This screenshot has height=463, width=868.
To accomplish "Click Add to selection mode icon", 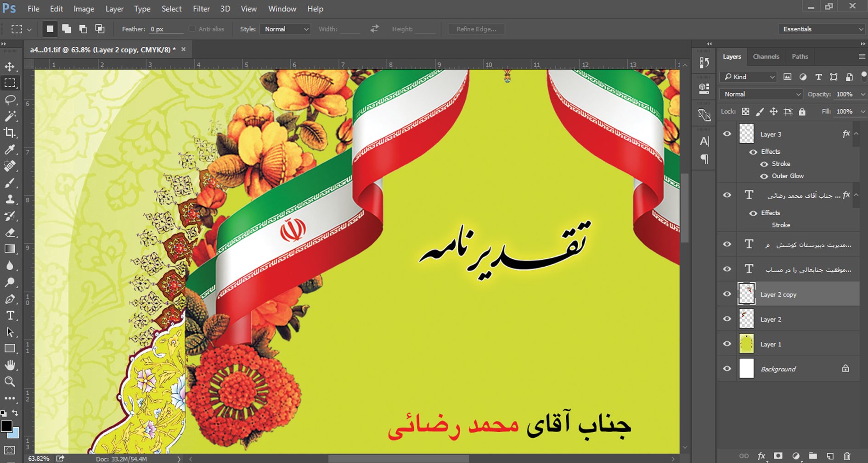I will [67, 29].
